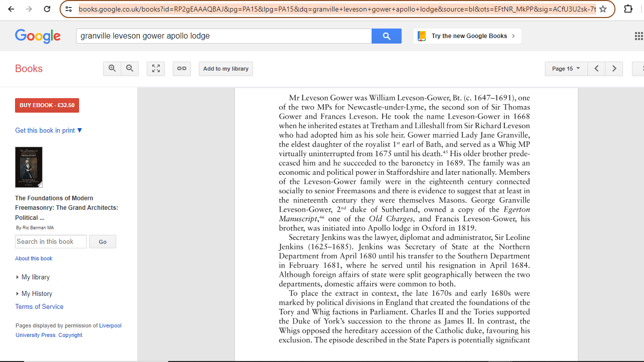Open the Books home link
Viewport: 644px width, 362px height.
[29, 69]
